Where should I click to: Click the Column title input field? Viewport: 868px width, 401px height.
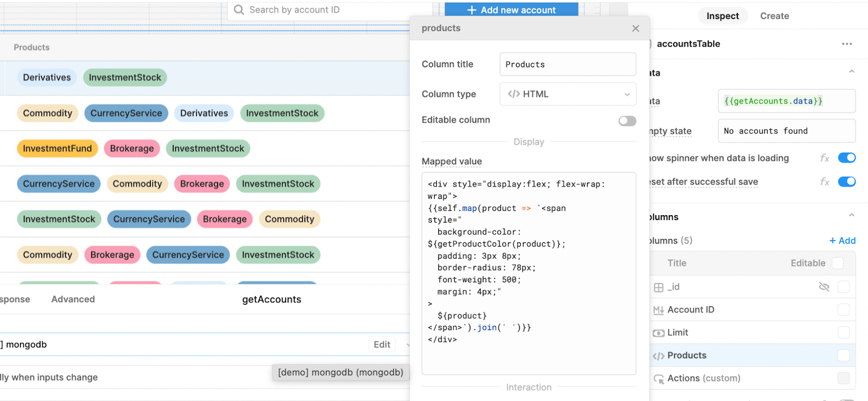pos(567,64)
